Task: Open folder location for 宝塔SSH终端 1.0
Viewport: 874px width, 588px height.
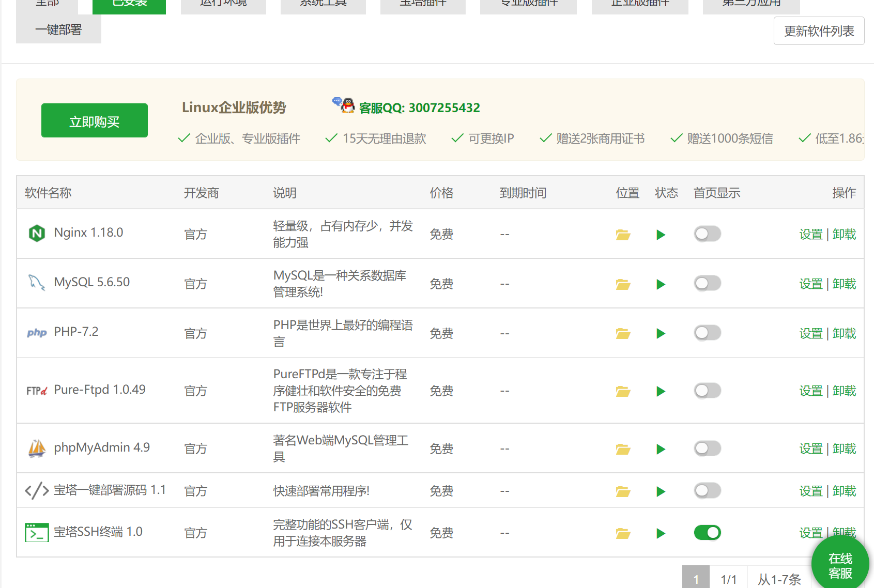Action: pyautogui.click(x=623, y=534)
